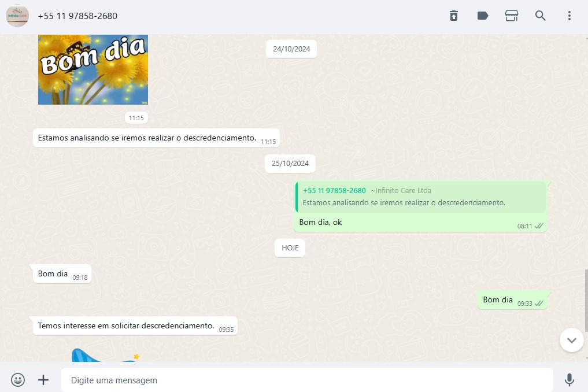Click quoted reply from Infinito Care Ltda
Image resolution: width=588 pixels, height=392 pixels.
point(420,197)
